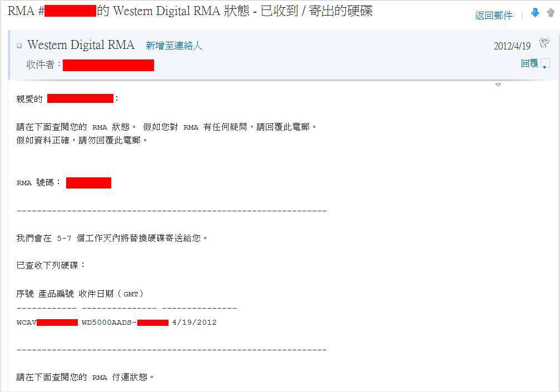Click the WD5000AADS product number
The width and height of the screenshot is (560, 392).
coord(125,322)
